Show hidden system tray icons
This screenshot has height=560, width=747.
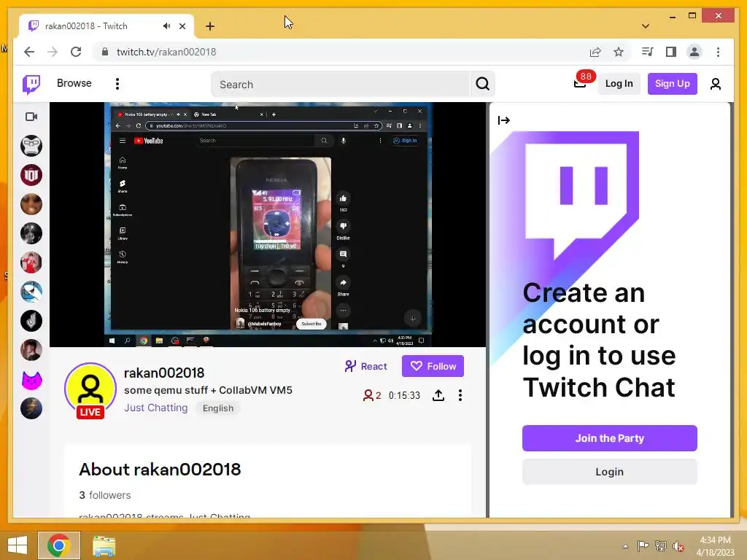coord(625,546)
